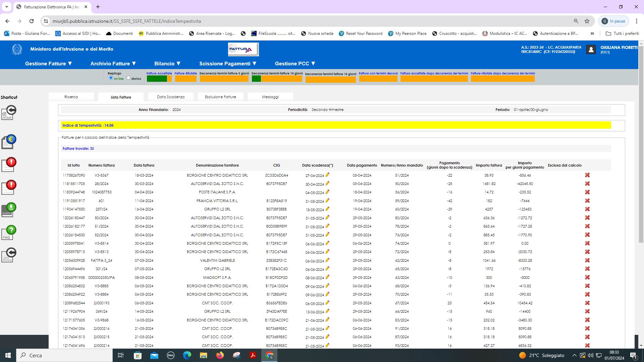Click the browser address bar URL
644x362 pixels.
pyautogui.click(x=127, y=21)
